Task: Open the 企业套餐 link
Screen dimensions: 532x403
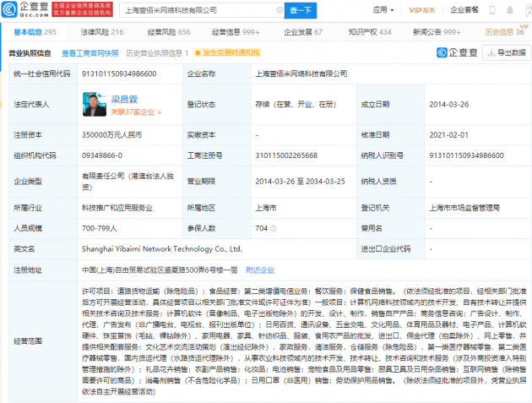Action: click(x=464, y=10)
